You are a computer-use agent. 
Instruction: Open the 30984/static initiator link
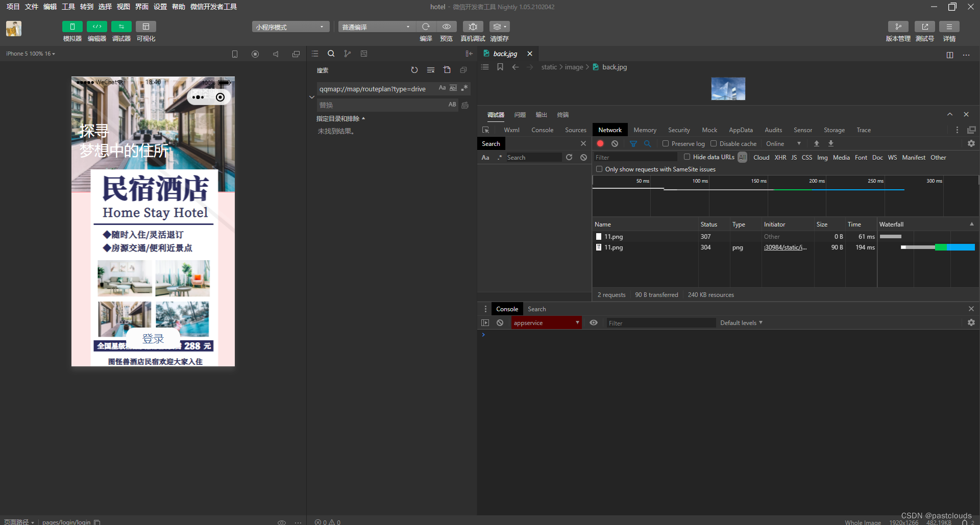pos(785,247)
